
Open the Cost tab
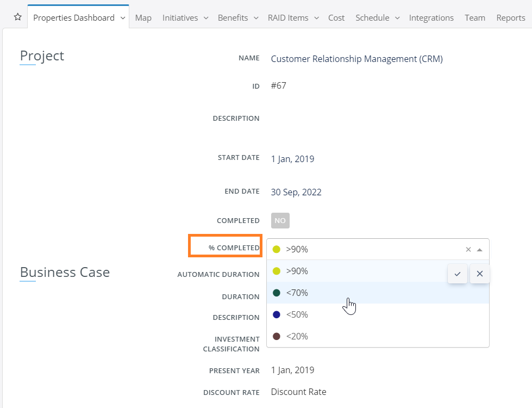pyautogui.click(x=336, y=18)
